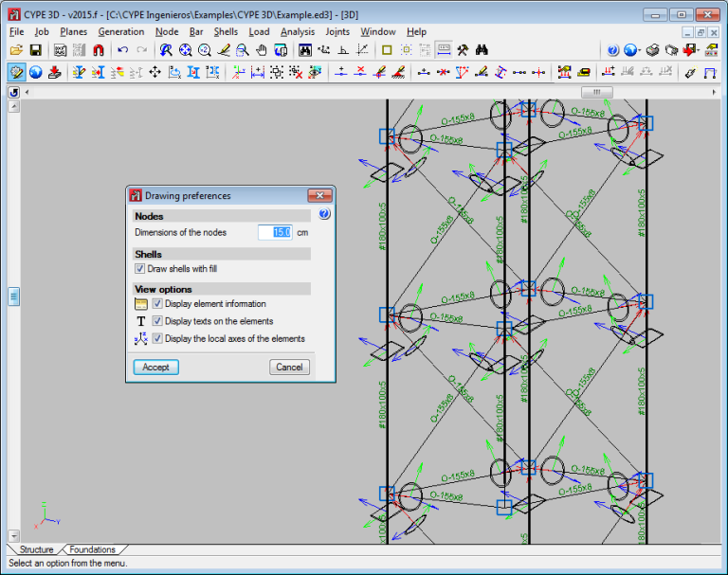The width and height of the screenshot is (728, 575).
Task: Open the Joints menu
Action: (337, 31)
